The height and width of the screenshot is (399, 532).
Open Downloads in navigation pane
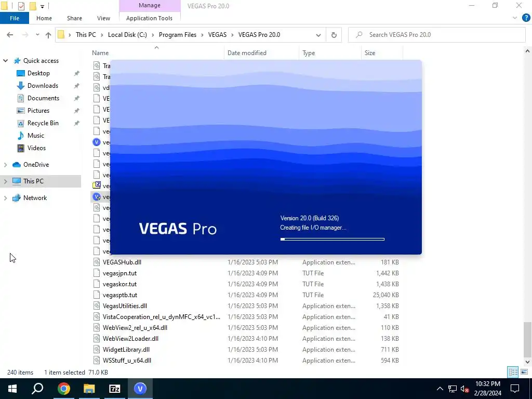tap(43, 86)
